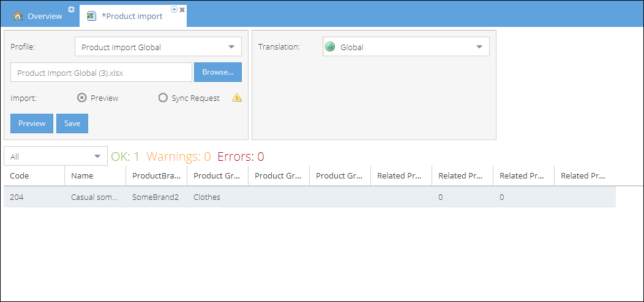Close the Product import tab
644x302 pixels.
(182, 9)
